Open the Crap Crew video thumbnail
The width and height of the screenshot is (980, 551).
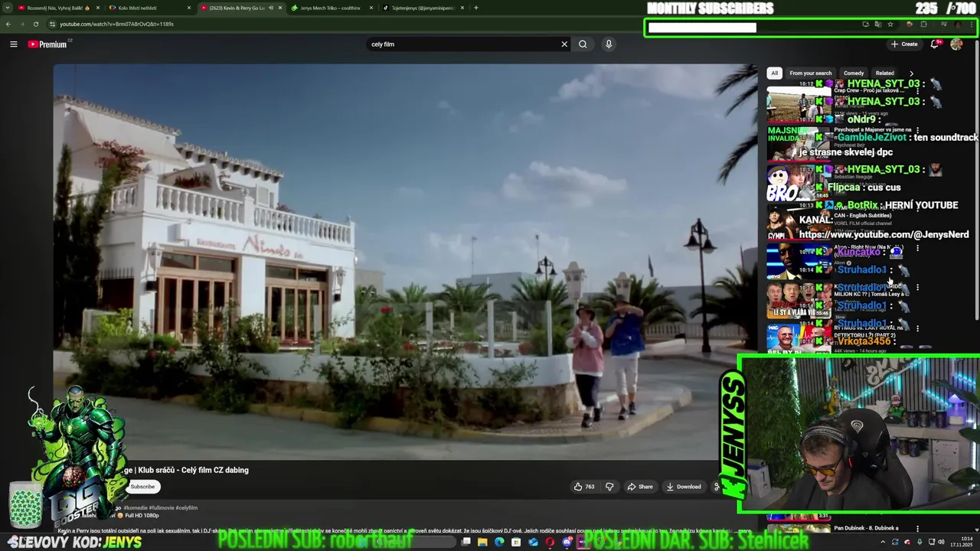[799, 103]
